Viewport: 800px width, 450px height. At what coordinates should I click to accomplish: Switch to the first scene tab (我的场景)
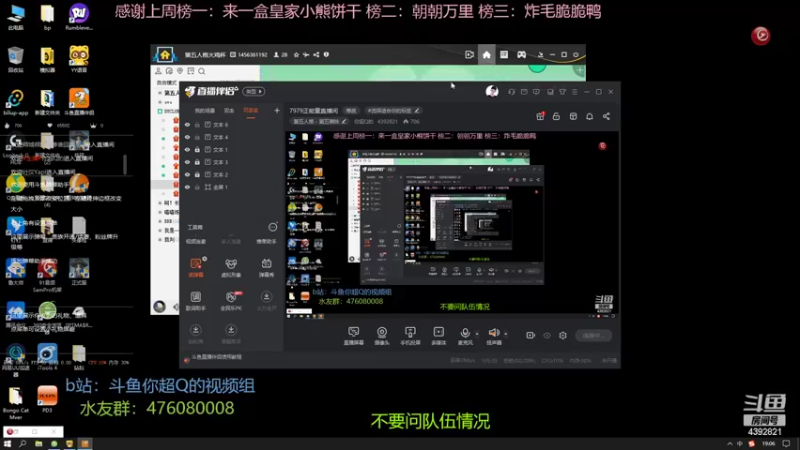pos(205,110)
